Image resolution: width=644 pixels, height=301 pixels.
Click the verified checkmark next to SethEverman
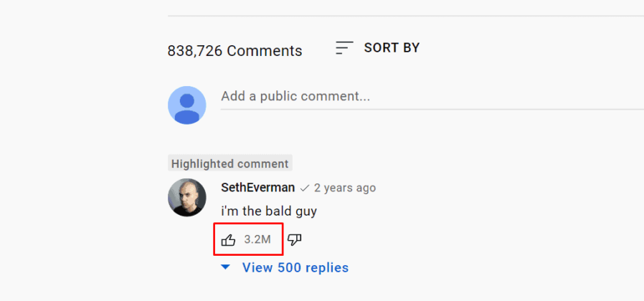point(304,188)
